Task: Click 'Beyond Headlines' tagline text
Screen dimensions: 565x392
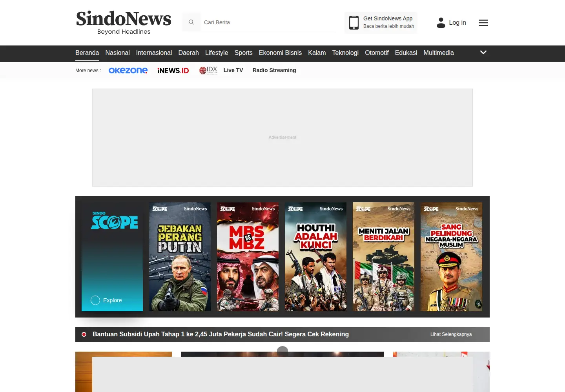Action: pyautogui.click(x=124, y=32)
